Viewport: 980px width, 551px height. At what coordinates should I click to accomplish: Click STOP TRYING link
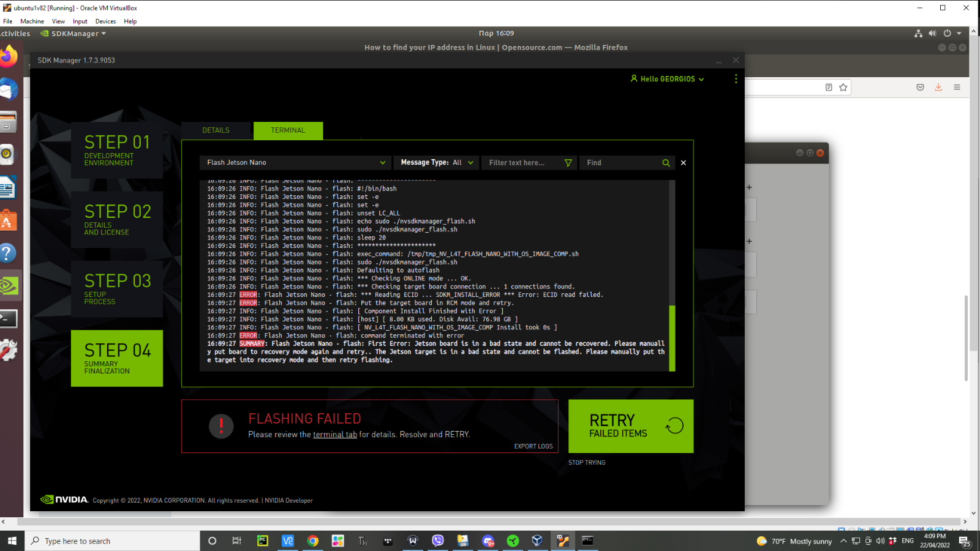587,463
